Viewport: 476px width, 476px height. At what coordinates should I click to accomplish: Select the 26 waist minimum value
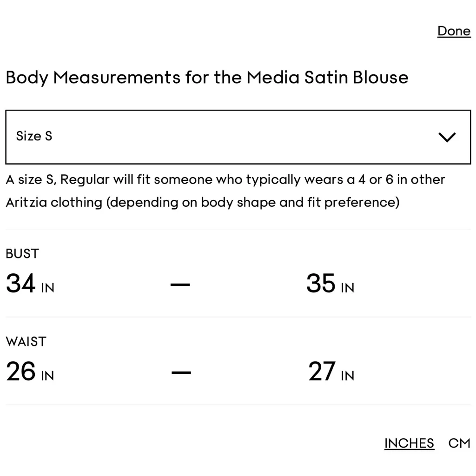21,371
